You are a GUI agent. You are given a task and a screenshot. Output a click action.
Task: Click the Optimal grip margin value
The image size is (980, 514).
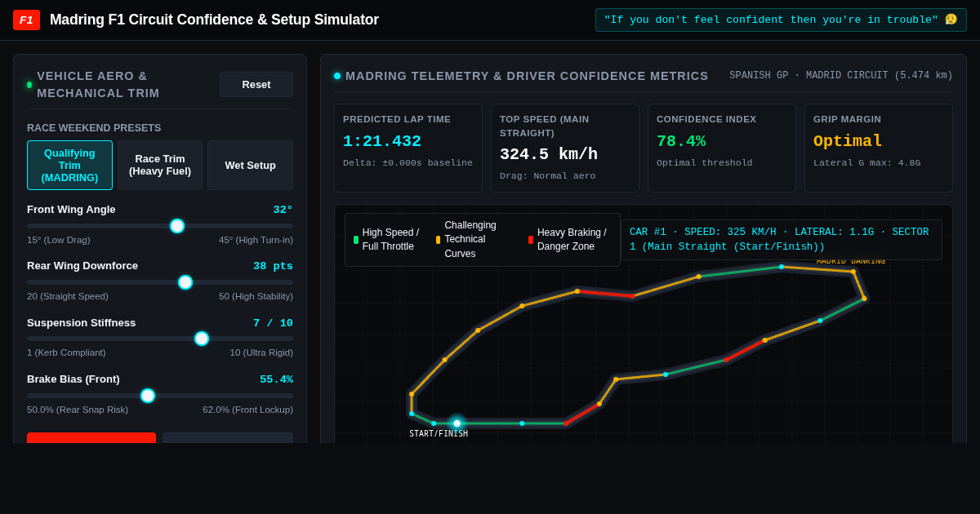click(848, 141)
